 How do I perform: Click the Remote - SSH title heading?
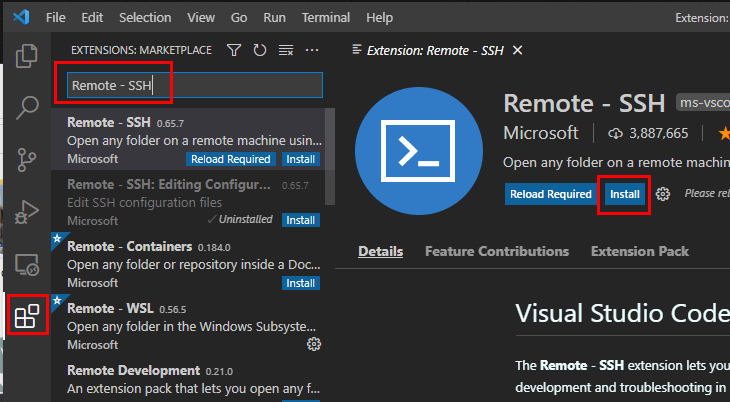coord(584,103)
